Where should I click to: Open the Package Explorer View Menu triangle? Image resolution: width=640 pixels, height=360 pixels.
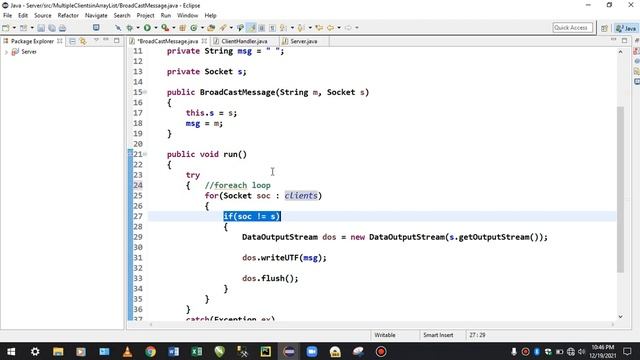[96, 40]
